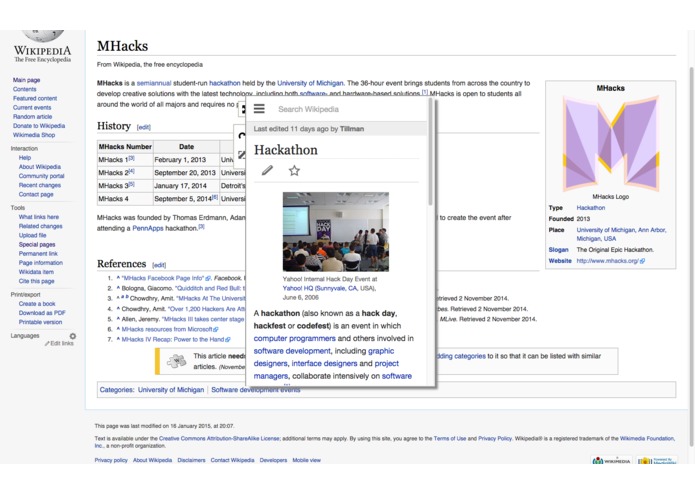
Task: Edit the History section
Action: coord(144,127)
